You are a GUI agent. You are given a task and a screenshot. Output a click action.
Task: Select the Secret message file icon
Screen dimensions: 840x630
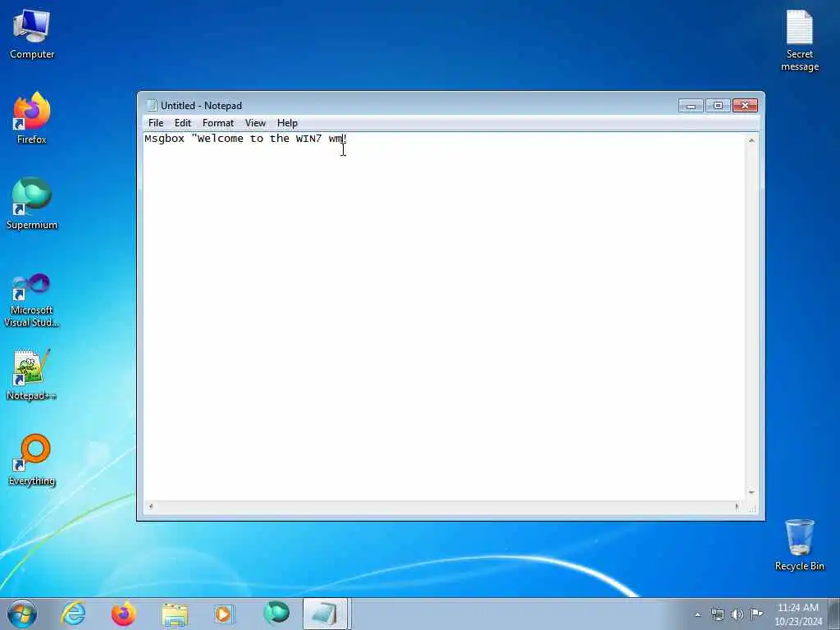pyautogui.click(x=799, y=40)
